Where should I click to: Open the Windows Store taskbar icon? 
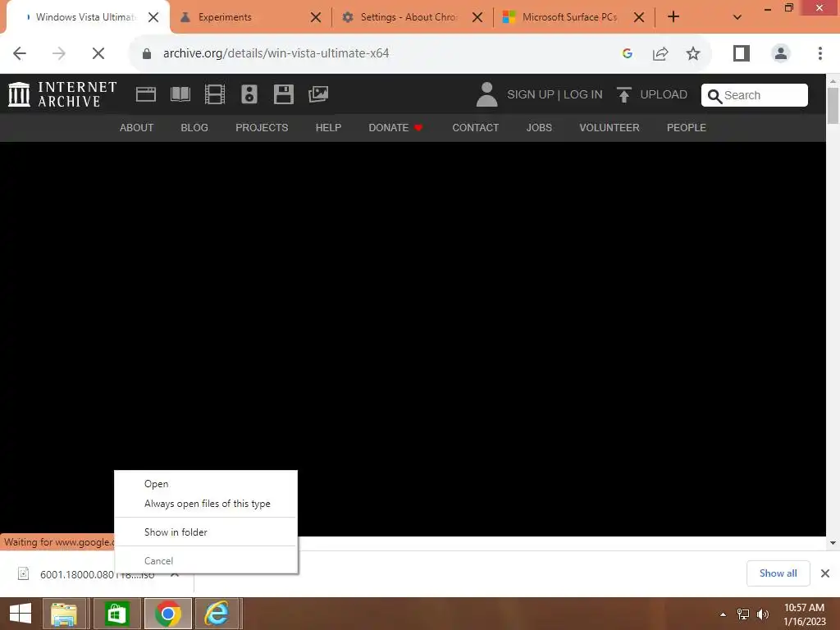click(x=116, y=614)
